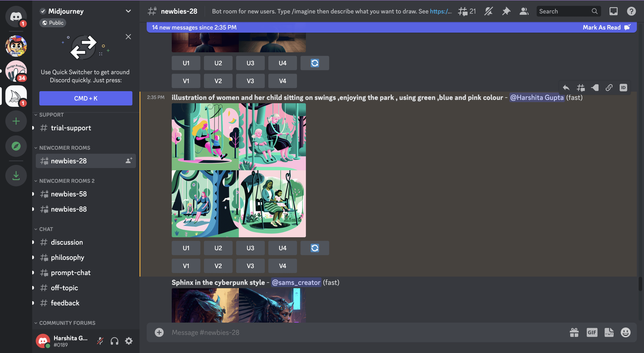Create thread from swings illustration message
644x353 pixels.
580,88
